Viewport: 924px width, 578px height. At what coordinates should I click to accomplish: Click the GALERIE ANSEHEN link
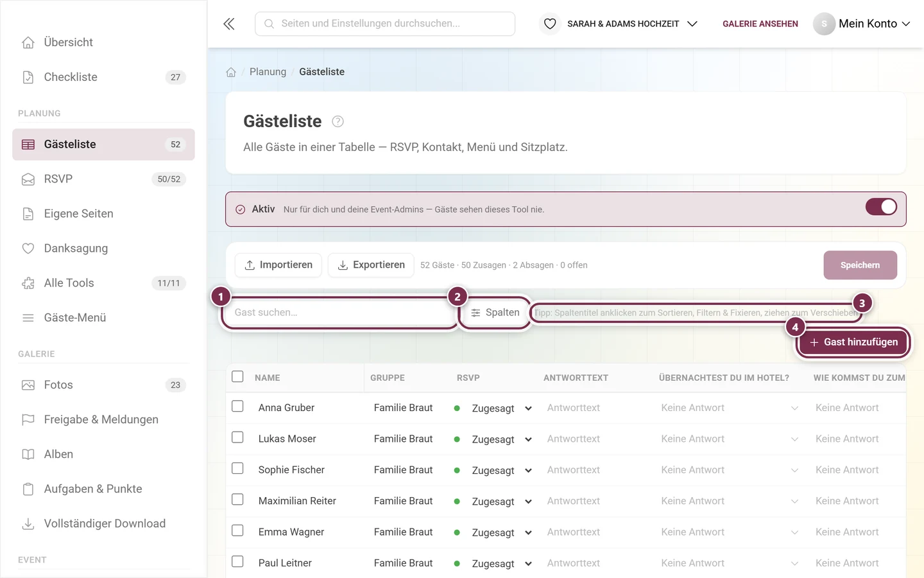[x=760, y=24]
